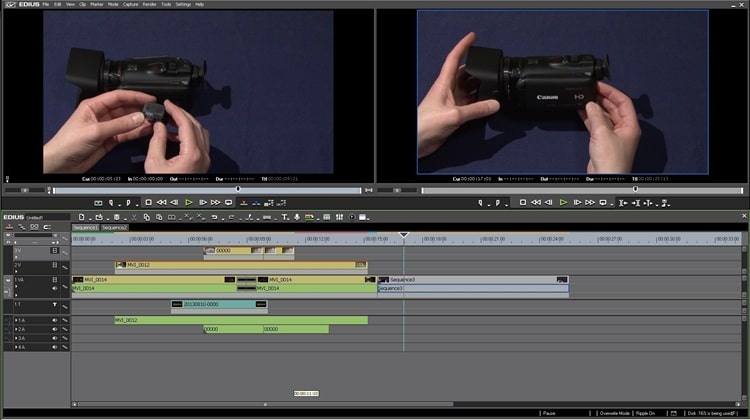Step to next frame in Player
The image size is (750, 420).
click(203, 203)
